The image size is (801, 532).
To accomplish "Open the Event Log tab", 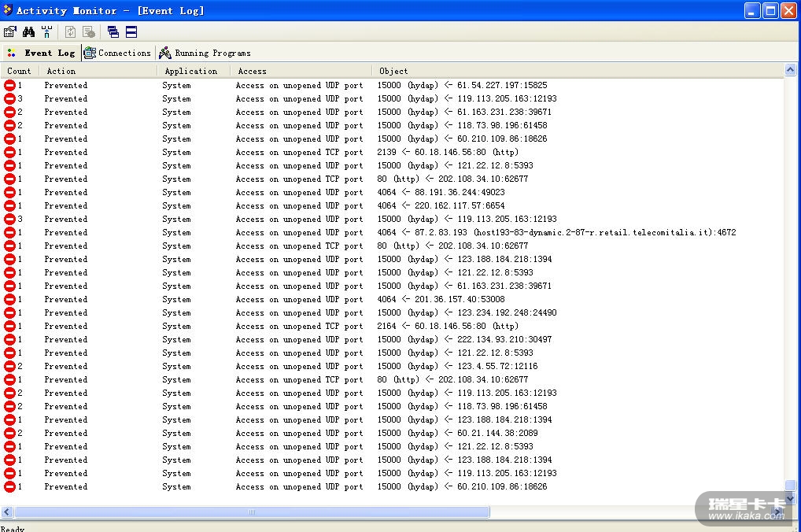I will coord(42,53).
